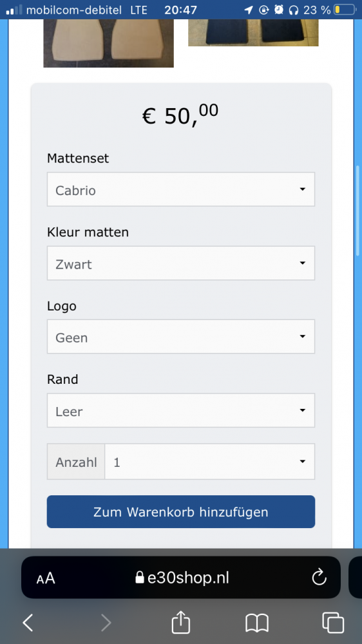
Task: Open the Kleur matten dropdown showing Zwart
Action: pyautogui.click(x=181, y=263)
